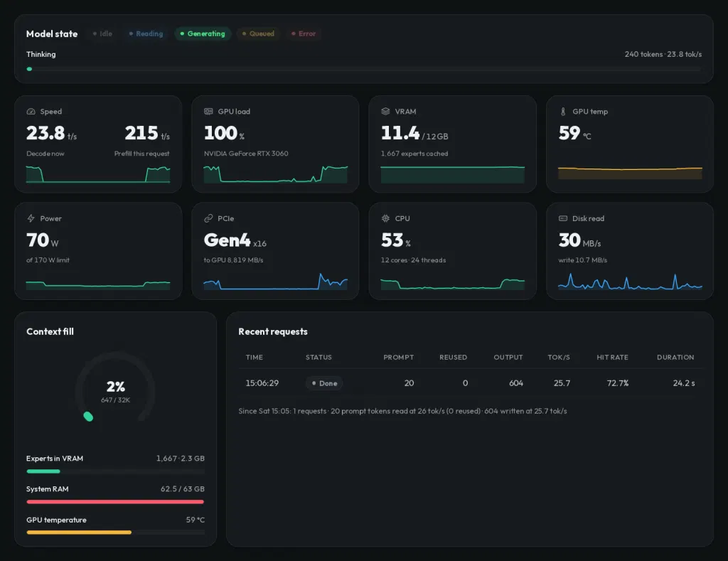Click the GPU temp orange chart
Image resolution: width=728 pixels, height=561 pixels.
coord(630,173)
